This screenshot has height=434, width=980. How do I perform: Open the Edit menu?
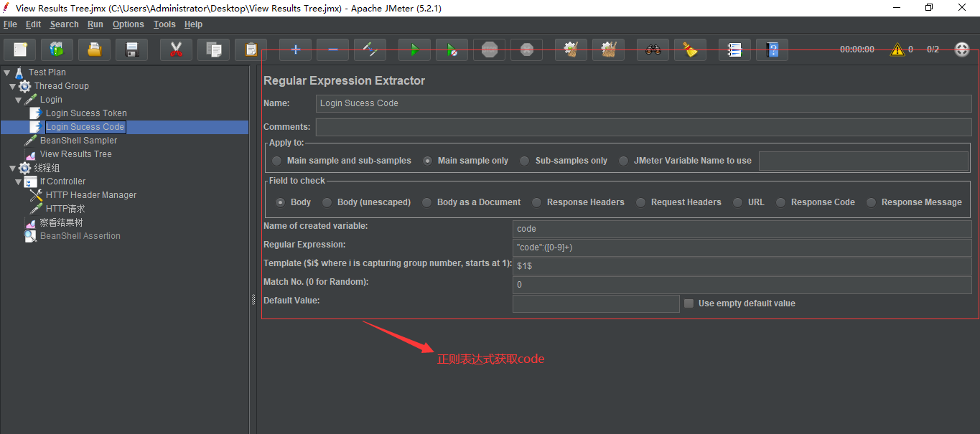click(33, 24)
